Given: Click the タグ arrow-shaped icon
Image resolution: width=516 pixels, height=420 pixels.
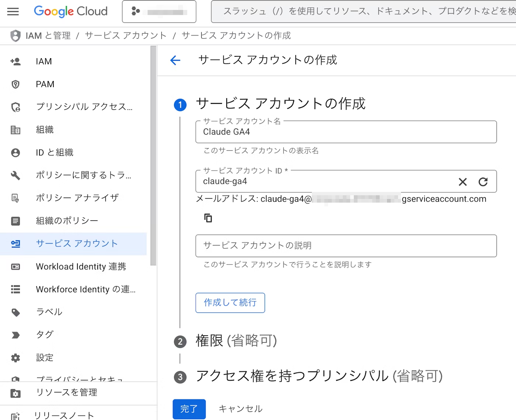Looking at the screenshot, I should (15, 335).
